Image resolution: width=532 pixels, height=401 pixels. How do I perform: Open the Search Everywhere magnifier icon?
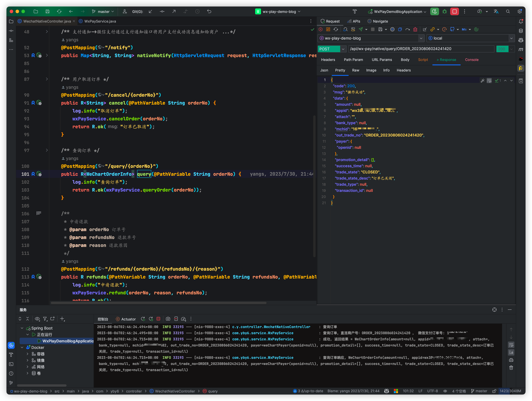tap(508, 12)
